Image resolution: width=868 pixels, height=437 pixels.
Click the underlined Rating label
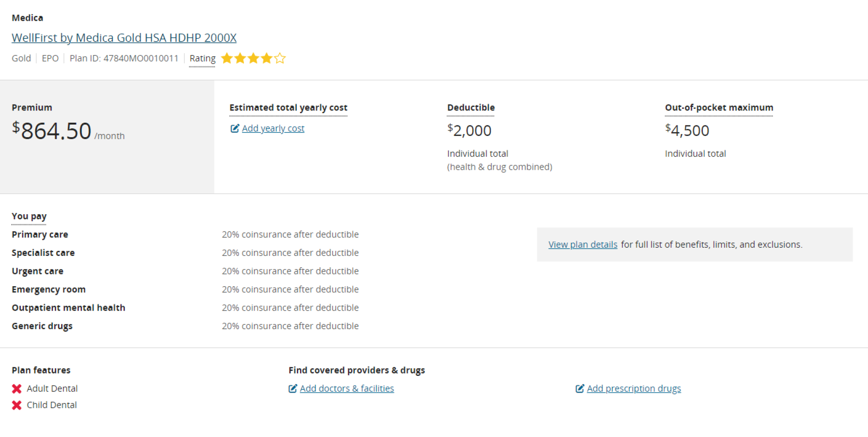tap(202, 58)
